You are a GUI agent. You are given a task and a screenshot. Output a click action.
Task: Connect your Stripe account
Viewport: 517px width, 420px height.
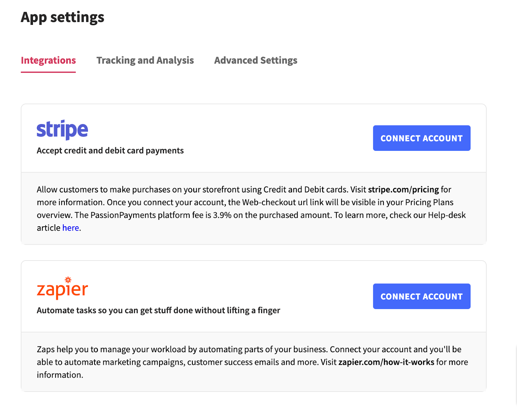(422, 138)
